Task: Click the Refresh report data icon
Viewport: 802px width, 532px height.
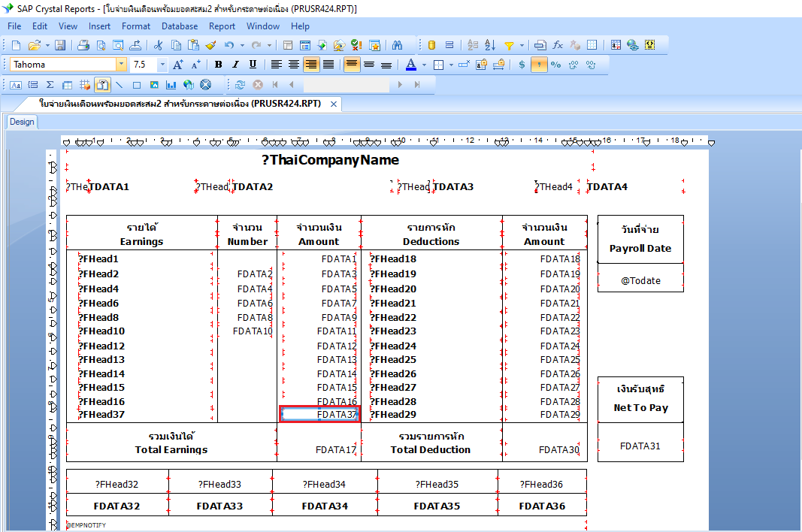Action: [241, 85]
